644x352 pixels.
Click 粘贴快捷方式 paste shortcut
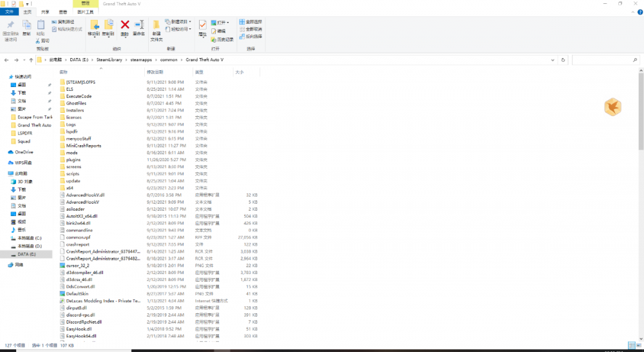[67, 29]
